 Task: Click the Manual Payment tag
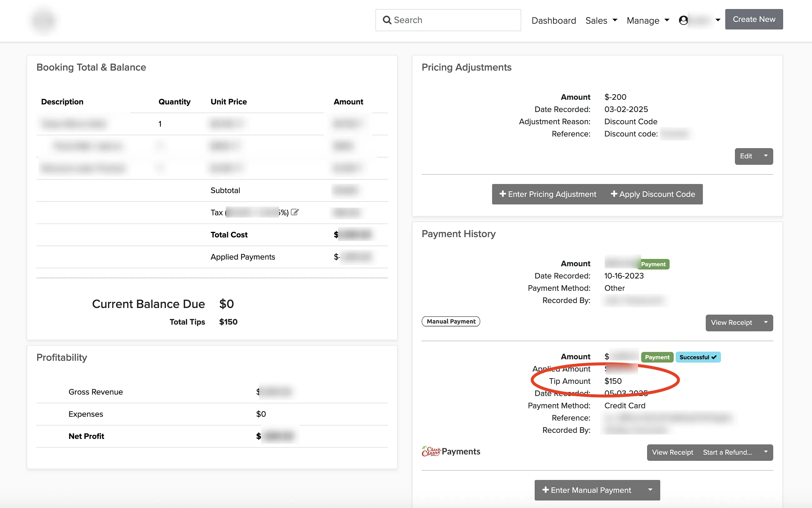click(x=451, y=321)
